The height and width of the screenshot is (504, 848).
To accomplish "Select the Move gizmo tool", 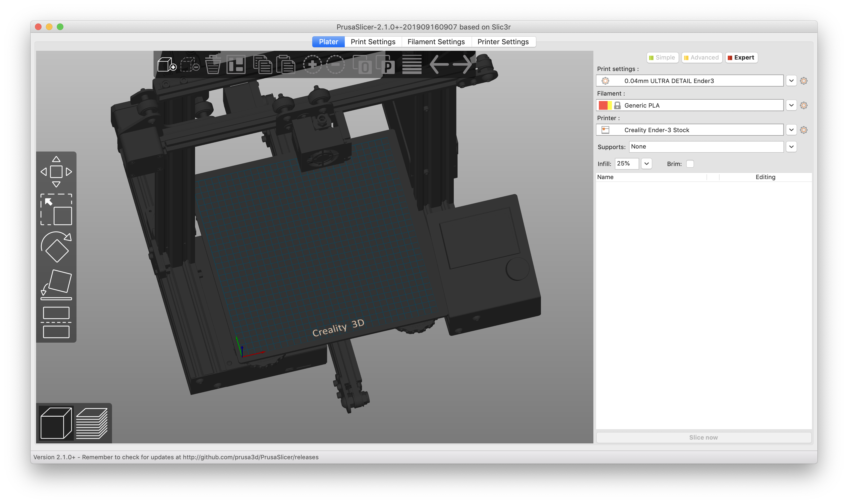I will pyautogui.click(x=56, y=171).
